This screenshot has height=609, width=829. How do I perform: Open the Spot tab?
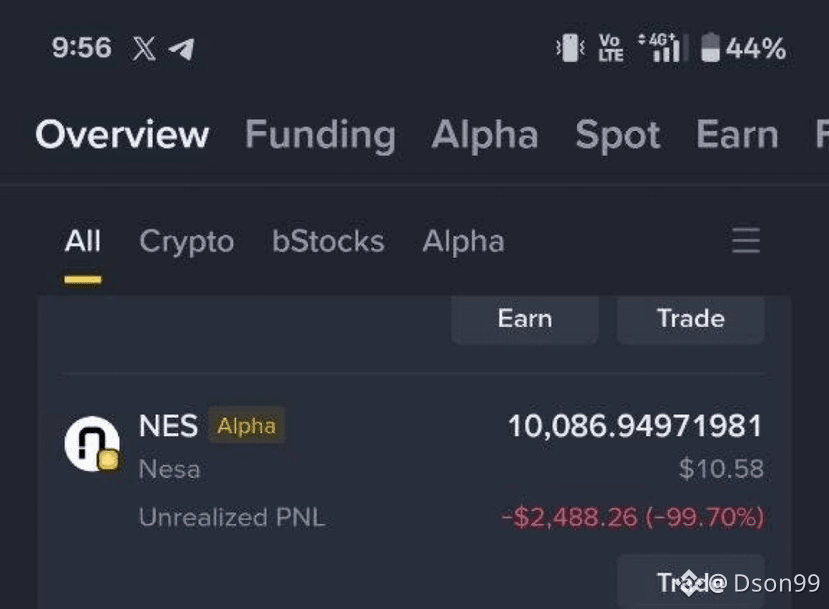(x=618, y=135)
